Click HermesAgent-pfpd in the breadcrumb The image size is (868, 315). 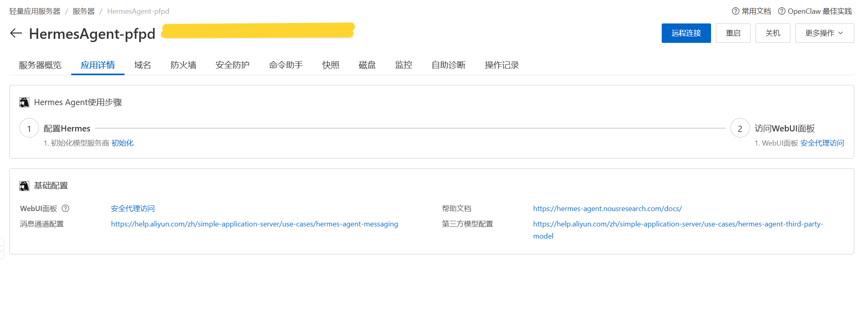pyautogui.click(x=138, y=11)
